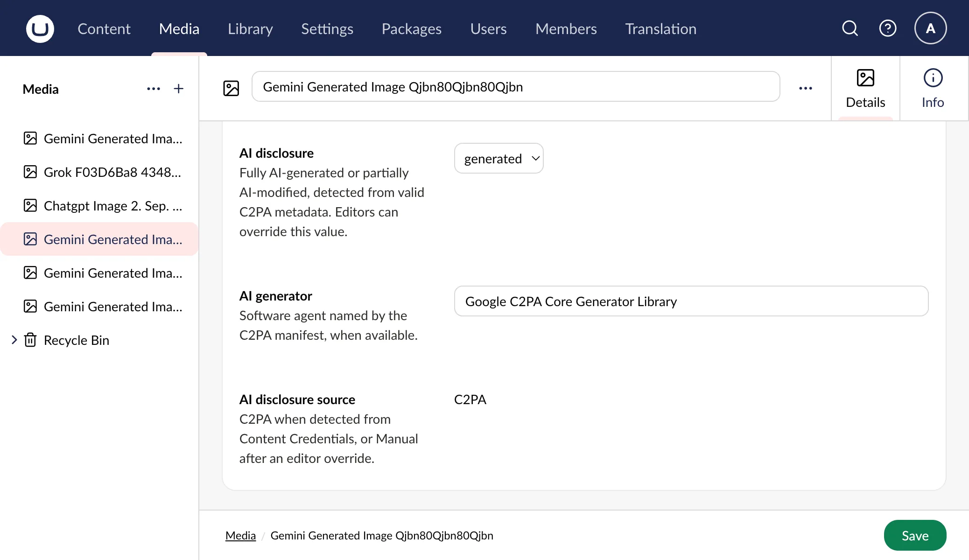
Task: Switch to the Users section
Action: pyautogui.click(x=488, y=29)
